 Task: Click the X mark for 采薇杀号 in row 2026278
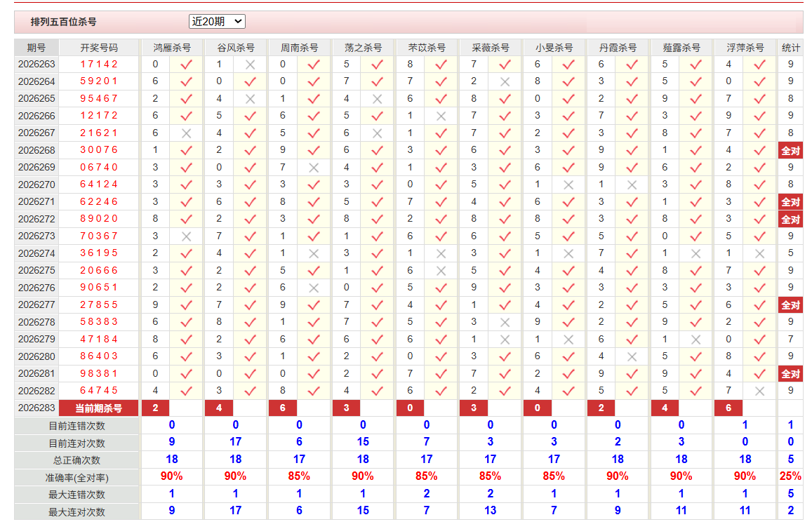click(505, 323)
